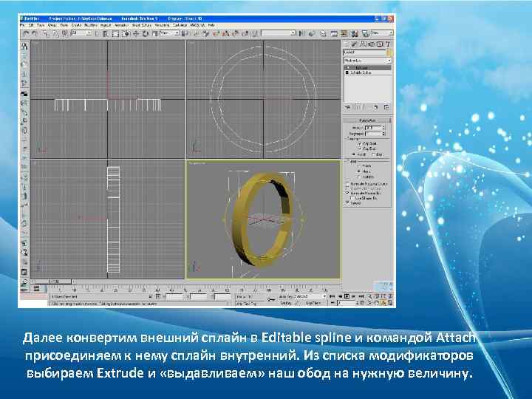Select the Patch output radio button

pos(359,166)
